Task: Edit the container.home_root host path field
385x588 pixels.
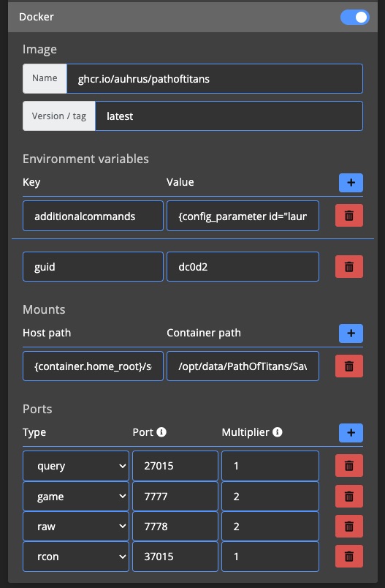Action: pyautogui.click(x=93, y=366)
